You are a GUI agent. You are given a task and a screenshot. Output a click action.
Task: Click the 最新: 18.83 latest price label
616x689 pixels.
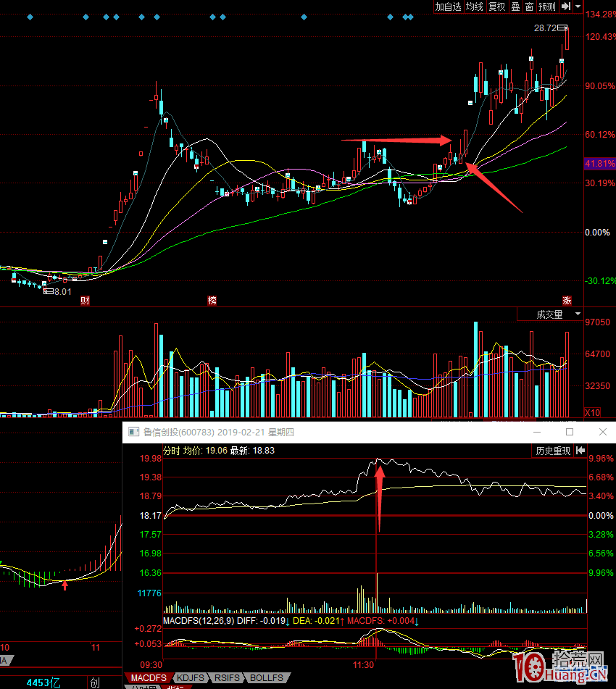[x=252, y=451]
